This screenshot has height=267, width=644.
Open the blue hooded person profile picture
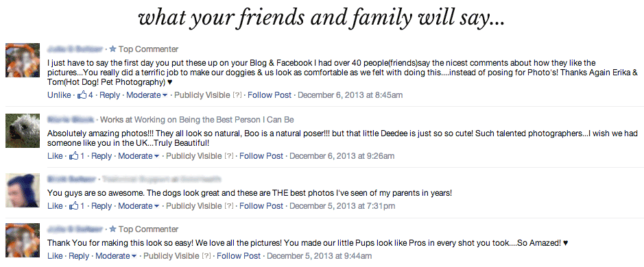(23, 190)
